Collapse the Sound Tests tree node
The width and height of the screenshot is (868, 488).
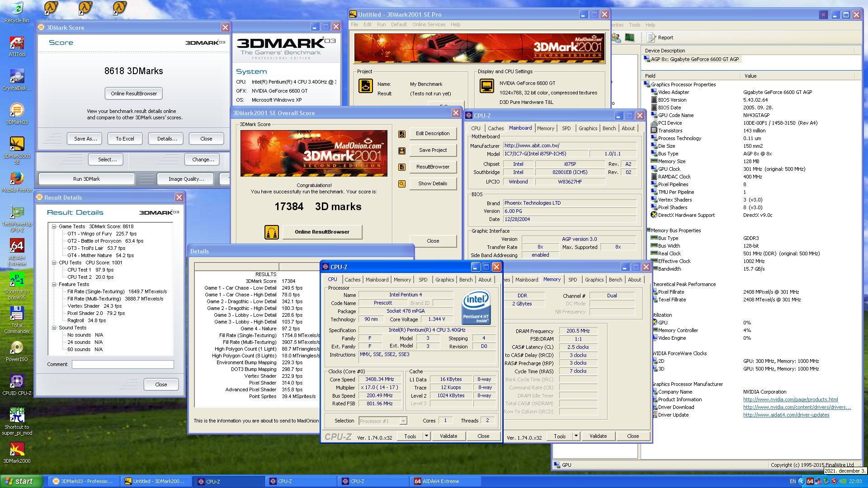coord(54,328)
